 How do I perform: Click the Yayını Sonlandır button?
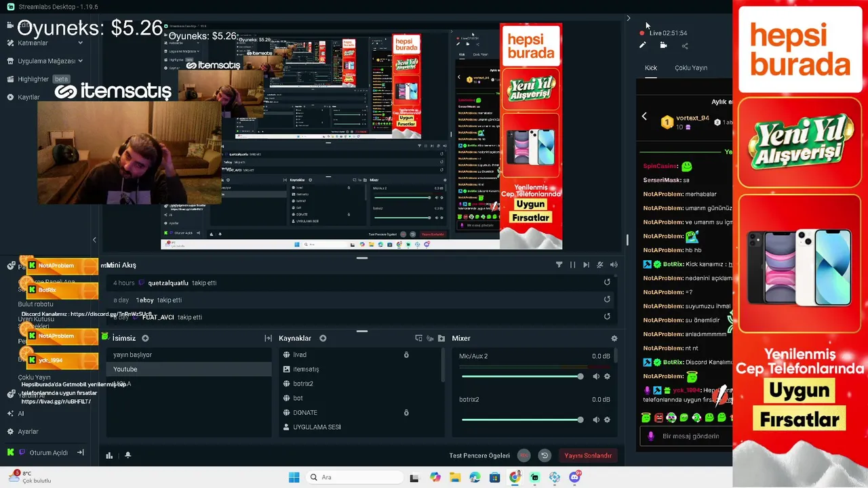tap(588, 455)
